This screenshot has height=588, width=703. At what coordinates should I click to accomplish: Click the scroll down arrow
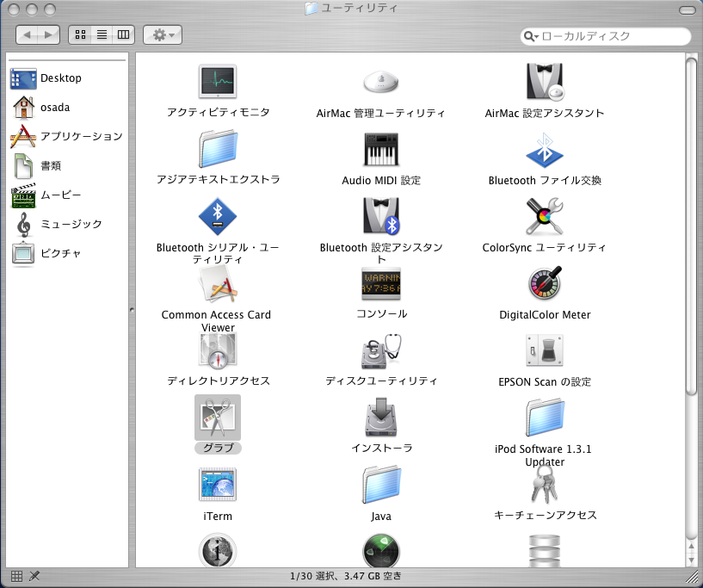click(691, 560)
